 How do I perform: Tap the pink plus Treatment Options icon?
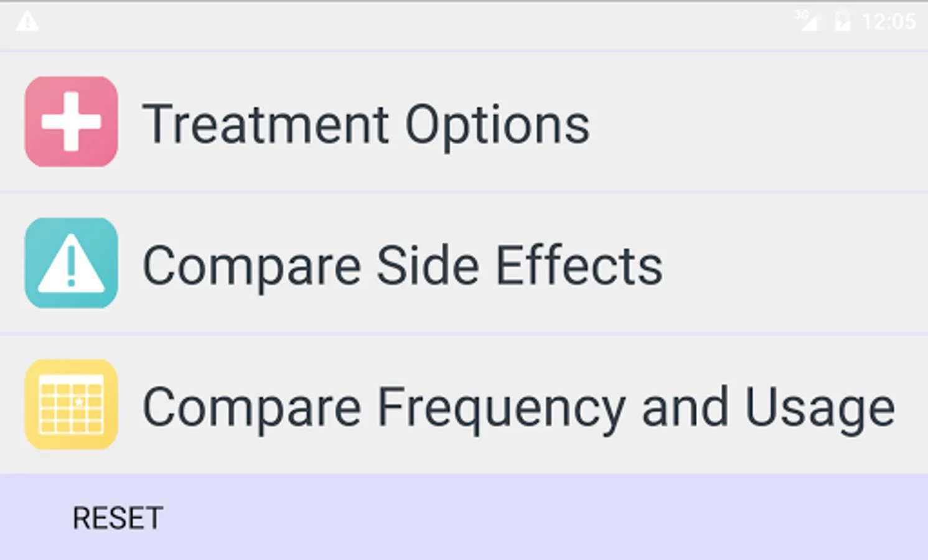(x=71, y=122)
